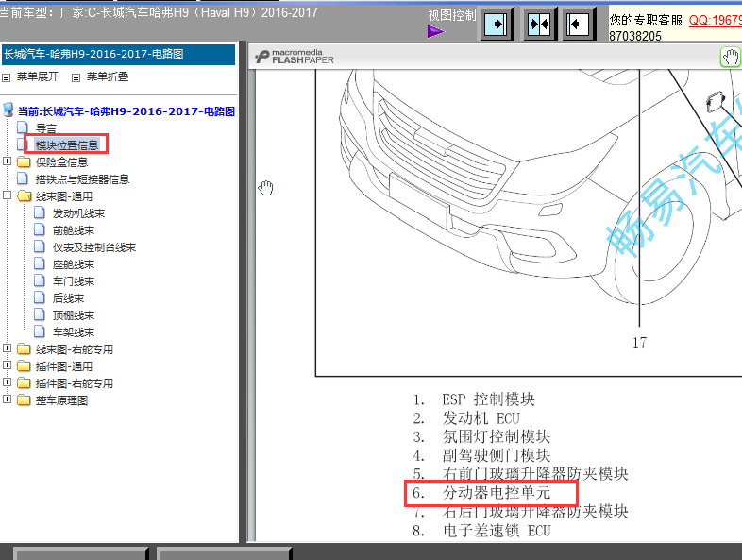The height and width of the screenshot is (560, 742).
Task: Click the page icon next to 搭铁点与短接器信息
Action: tap(23, 178)
